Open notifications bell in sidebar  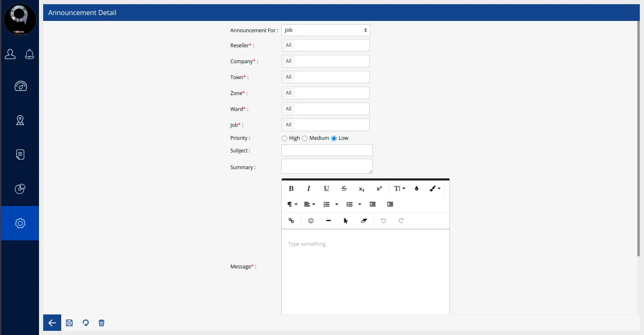point(29,54)
